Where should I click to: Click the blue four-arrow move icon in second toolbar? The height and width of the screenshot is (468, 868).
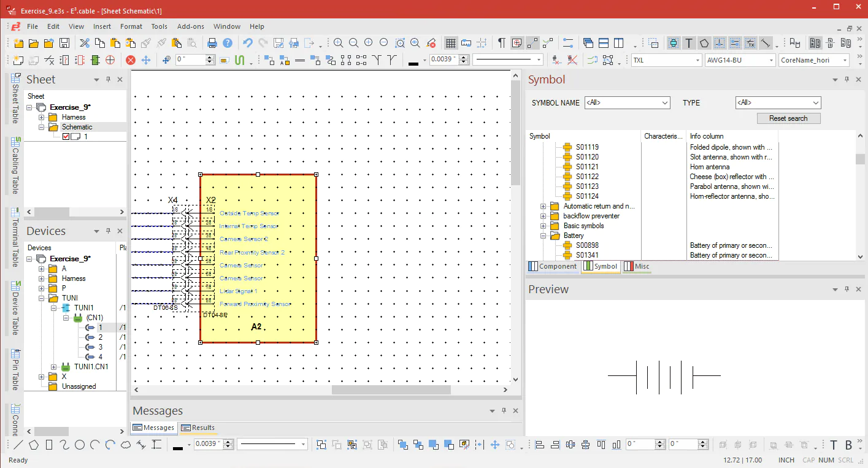146,60
